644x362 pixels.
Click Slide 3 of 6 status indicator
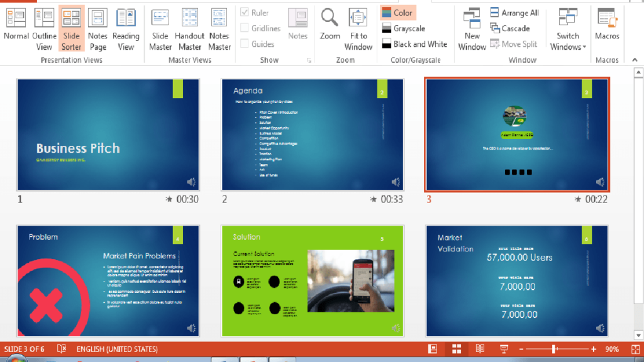click(x=25, y=349)
